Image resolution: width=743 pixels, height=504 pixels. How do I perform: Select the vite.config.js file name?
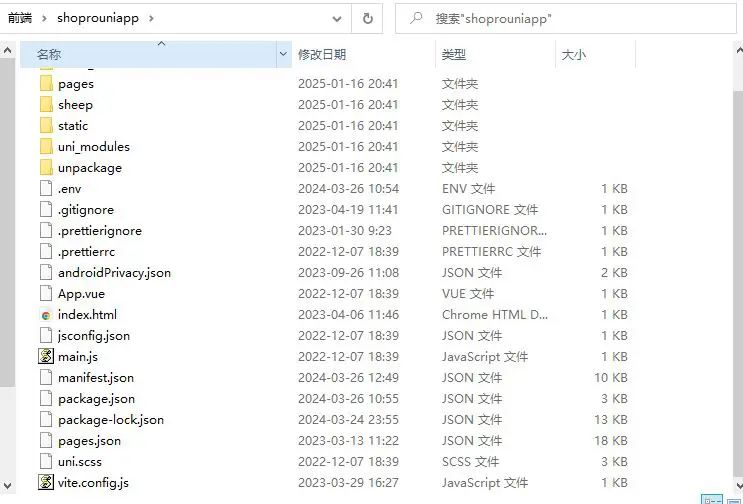point(93,482)
